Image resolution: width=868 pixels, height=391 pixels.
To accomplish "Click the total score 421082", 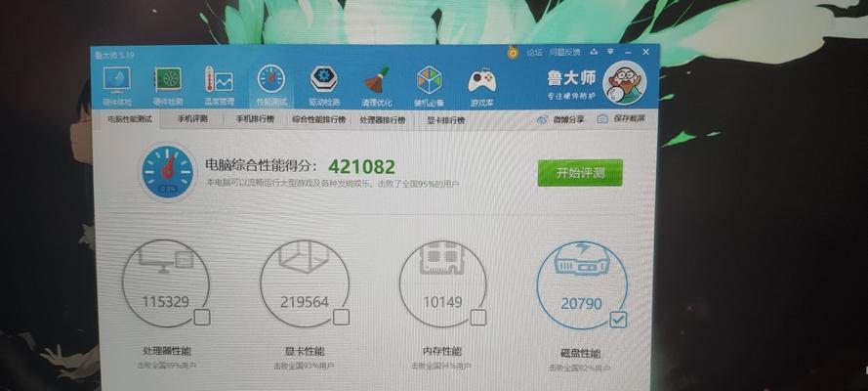I will pyautogui.click(x=362, y=166).
